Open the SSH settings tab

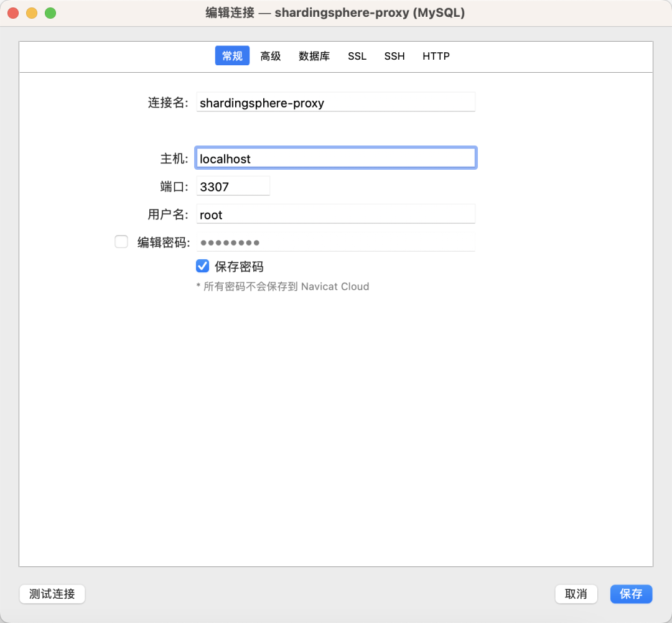[x=394, y=56]
